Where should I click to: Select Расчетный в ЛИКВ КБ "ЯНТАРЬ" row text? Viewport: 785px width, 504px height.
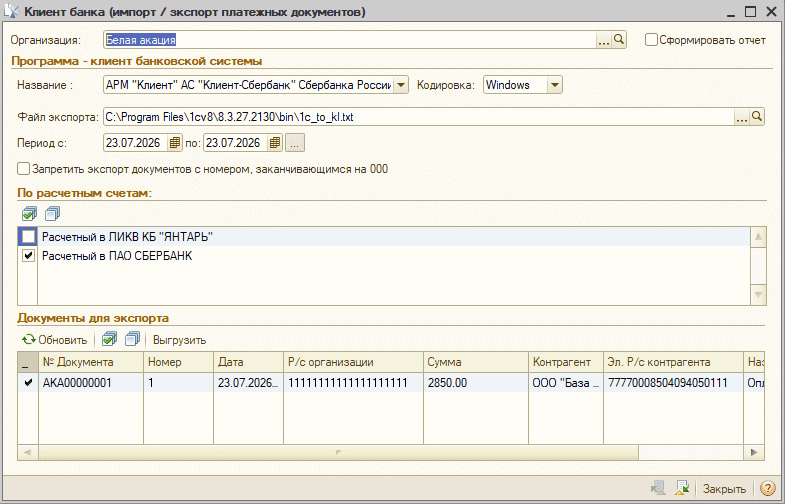point(128,237)
